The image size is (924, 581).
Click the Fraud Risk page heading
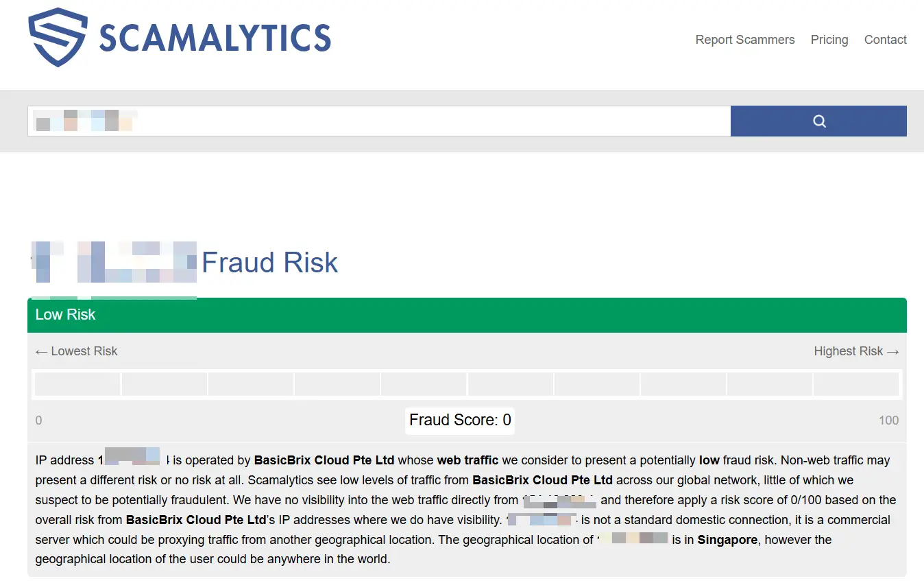point(270,263)
